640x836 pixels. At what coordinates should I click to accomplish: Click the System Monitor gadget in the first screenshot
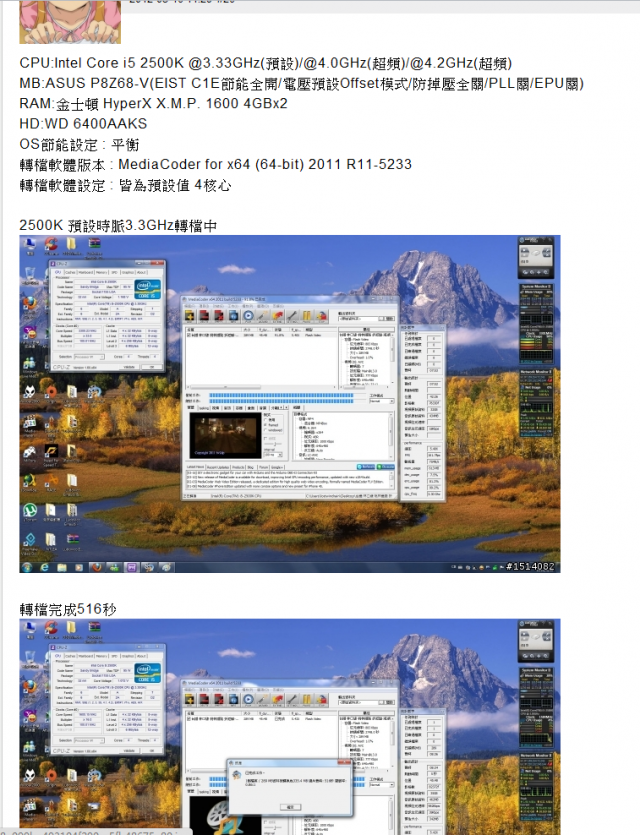coord(537,324)
